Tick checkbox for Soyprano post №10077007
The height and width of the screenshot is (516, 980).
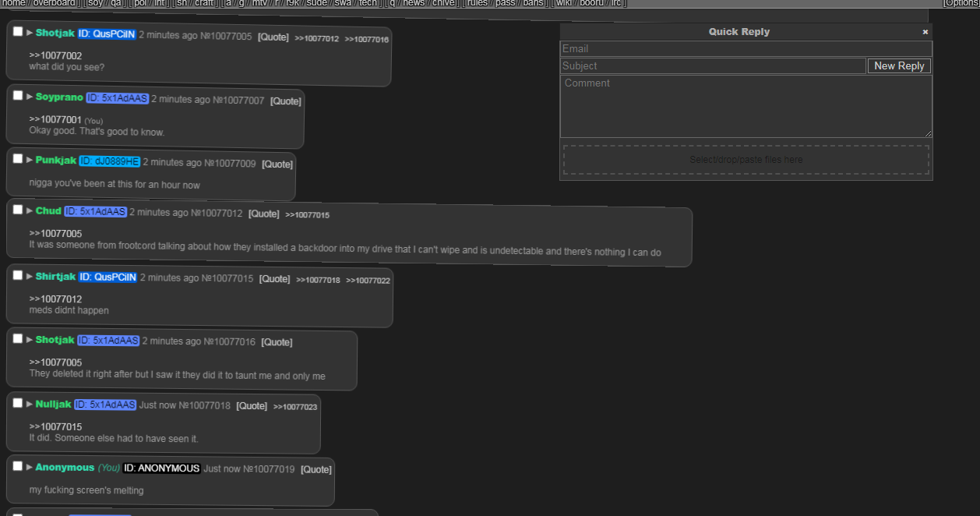coord(18,95)
